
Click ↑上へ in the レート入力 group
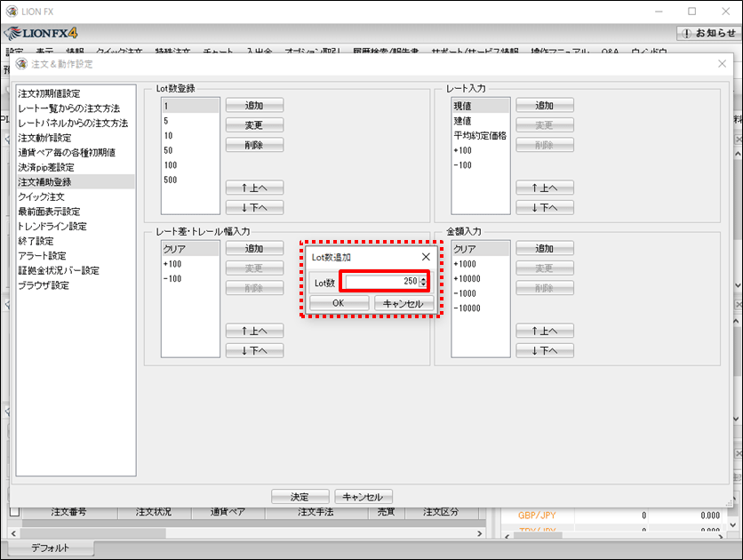[545, 188]
